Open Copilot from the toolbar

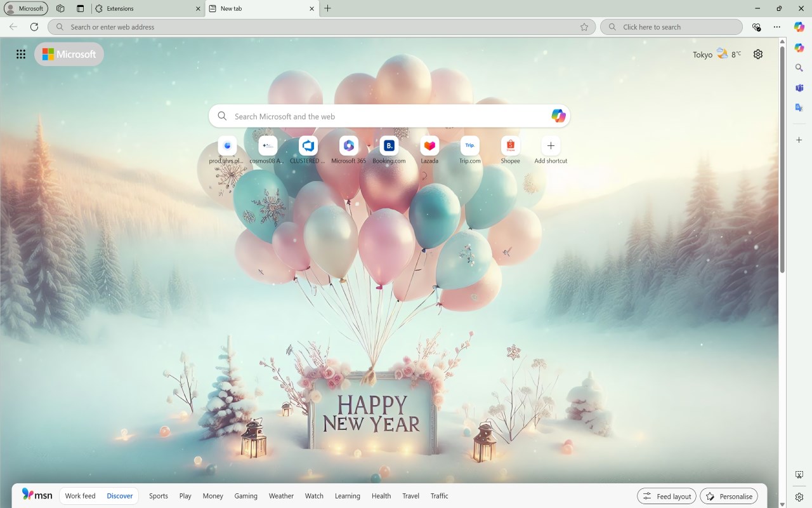(799, 27)
